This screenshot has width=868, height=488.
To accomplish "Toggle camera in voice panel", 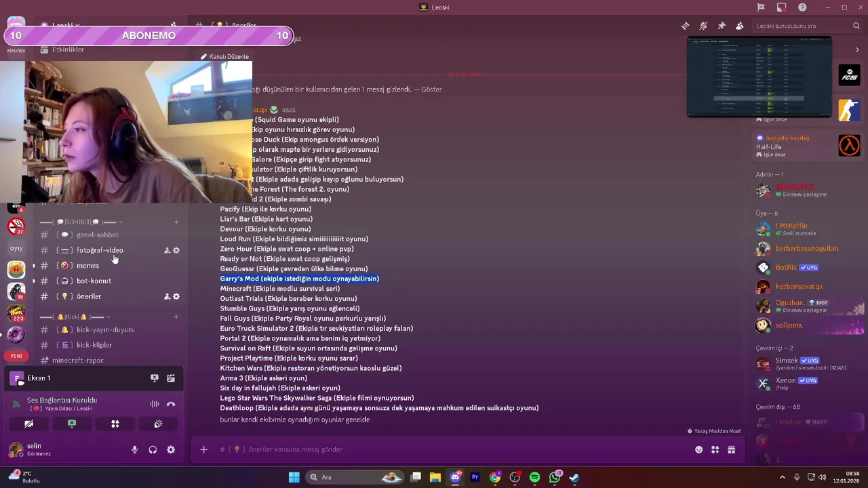I will click(x=28, y=424).
